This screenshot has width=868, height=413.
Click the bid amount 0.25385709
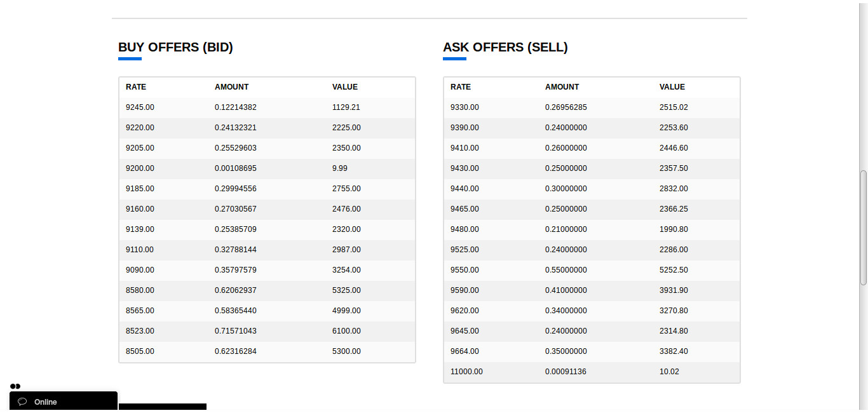236,229
